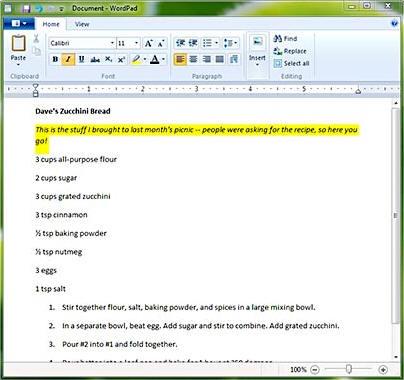Image resolution: width=404 pixels, height=380 pixels.
Task: Open the font size dropdown
Action: point(136,43)
